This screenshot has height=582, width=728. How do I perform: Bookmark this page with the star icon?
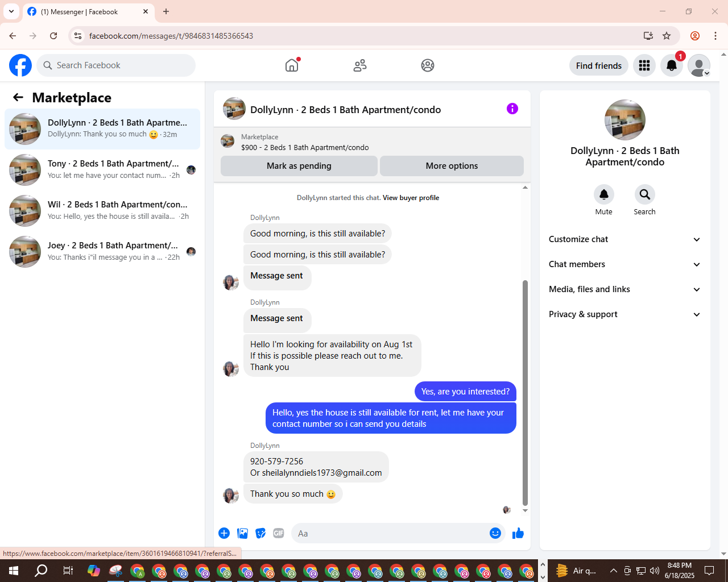(x=667, y=36)
